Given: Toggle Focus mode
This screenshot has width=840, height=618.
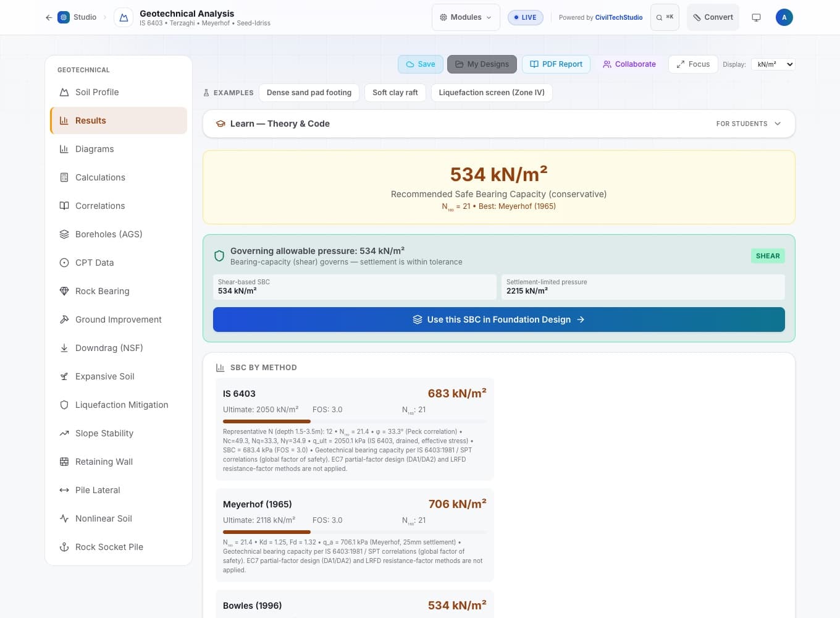Looking at the screenshot, I should [x=693, y=64].
